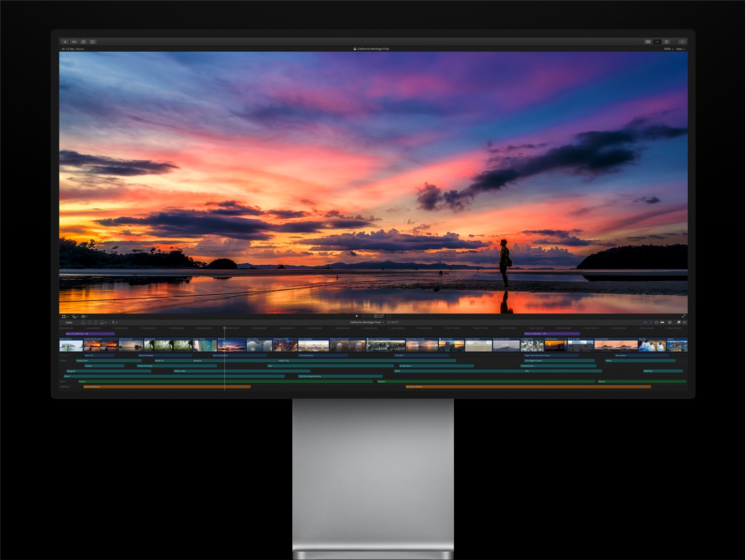The height and width of the screenshot is (560, 745).
Task: Open the Transform tool dropdown under viewer
Action: (x=65, y=316)
